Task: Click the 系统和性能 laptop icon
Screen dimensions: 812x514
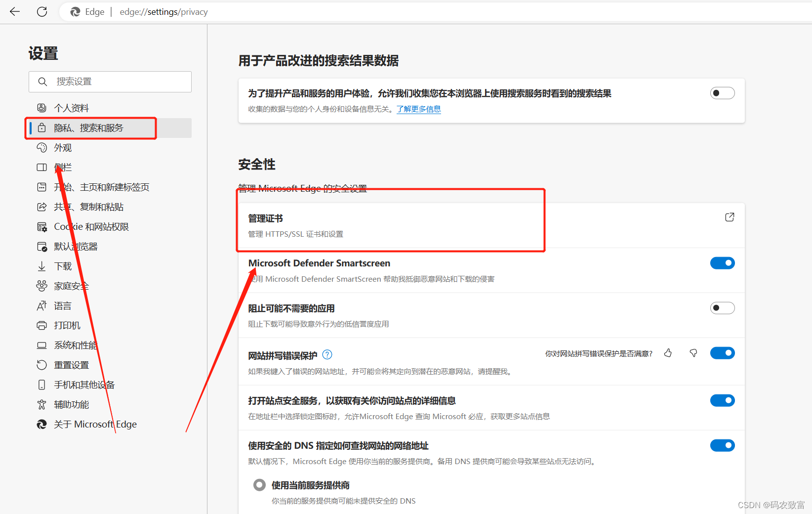Action: click(x=42, y=345)
